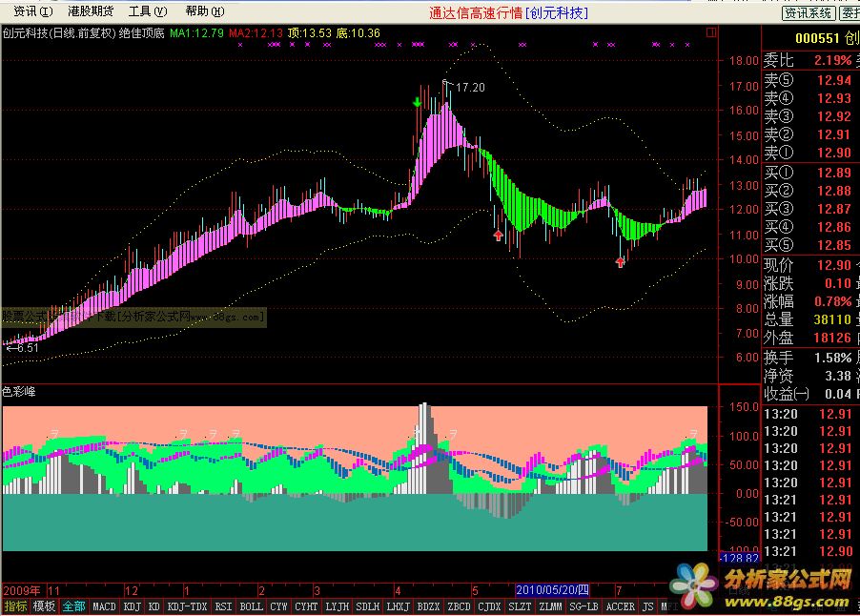Click the chart title 创元科技(日线.前复权) 绝佳顶底

point(83,33)
